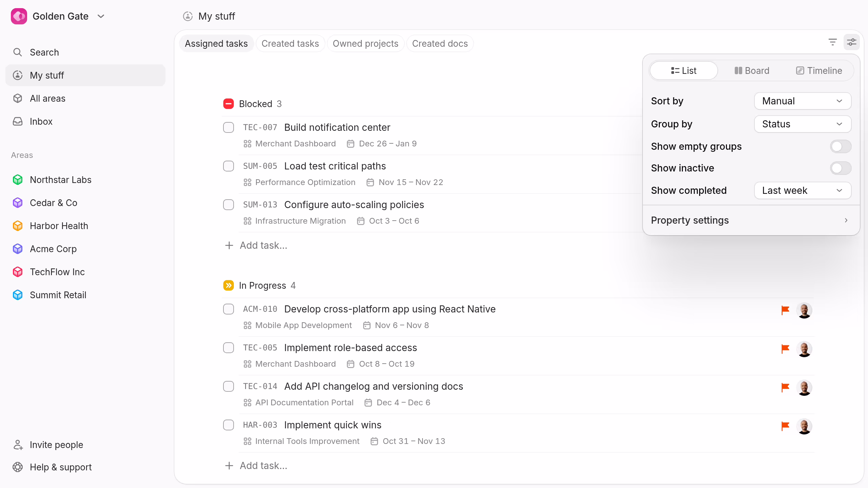Open Summit Retail area cube icon
The height and width of the screenshot is (488, 868).
18,295
